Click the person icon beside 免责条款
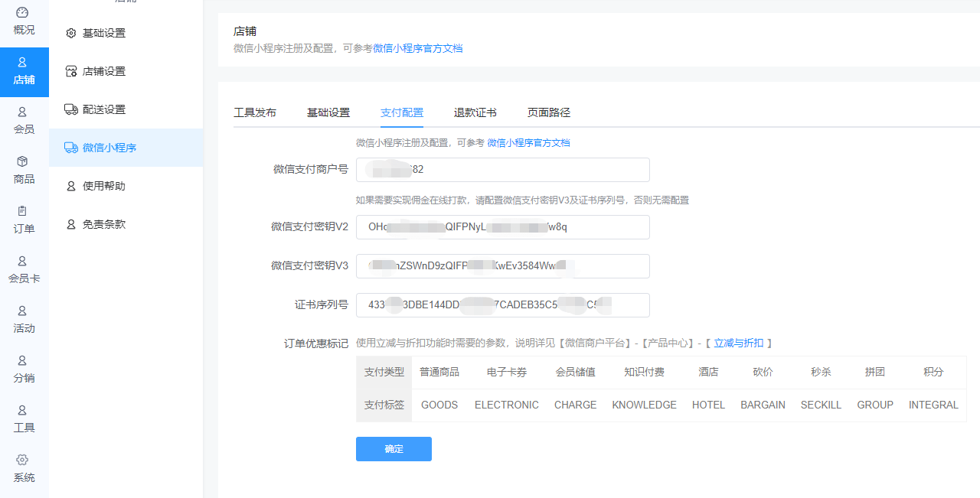 click(71, 224)
